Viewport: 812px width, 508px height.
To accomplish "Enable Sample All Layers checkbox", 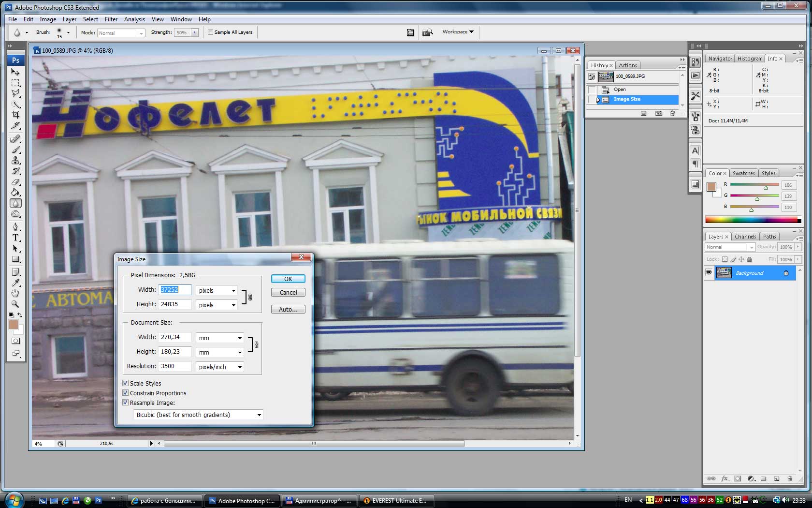I will point(210,32).
